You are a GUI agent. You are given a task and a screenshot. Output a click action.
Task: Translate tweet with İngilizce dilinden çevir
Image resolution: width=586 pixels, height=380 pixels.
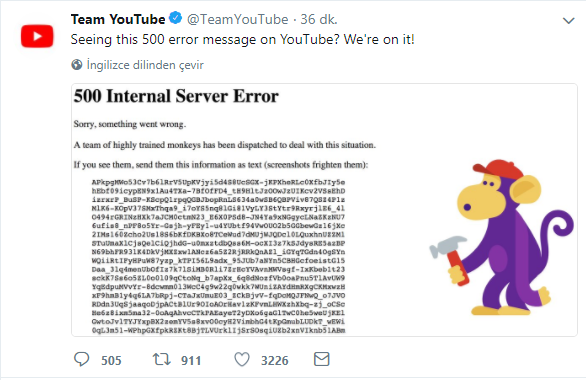(145, 65)
